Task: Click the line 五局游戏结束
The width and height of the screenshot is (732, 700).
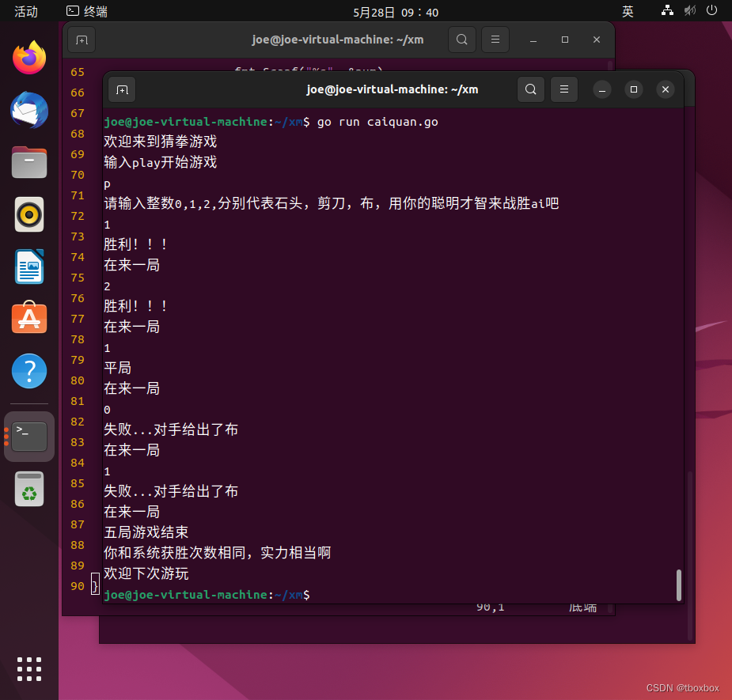Action: [x=146, y=532]
